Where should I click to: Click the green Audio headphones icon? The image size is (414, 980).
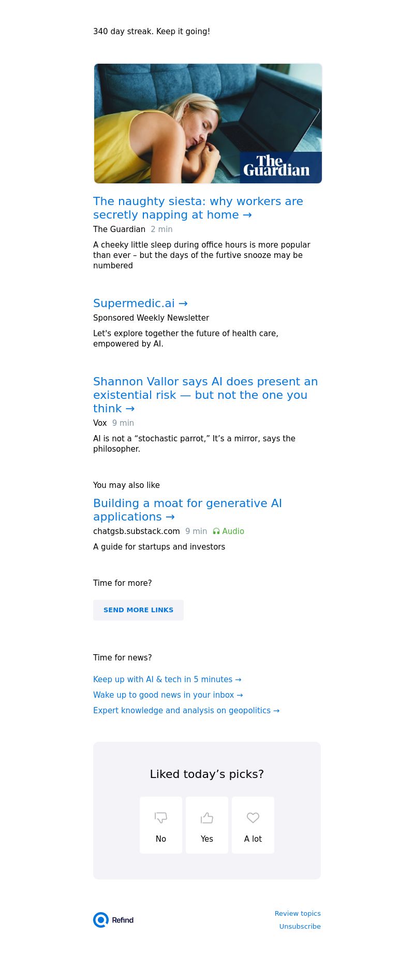click(216, 531)
